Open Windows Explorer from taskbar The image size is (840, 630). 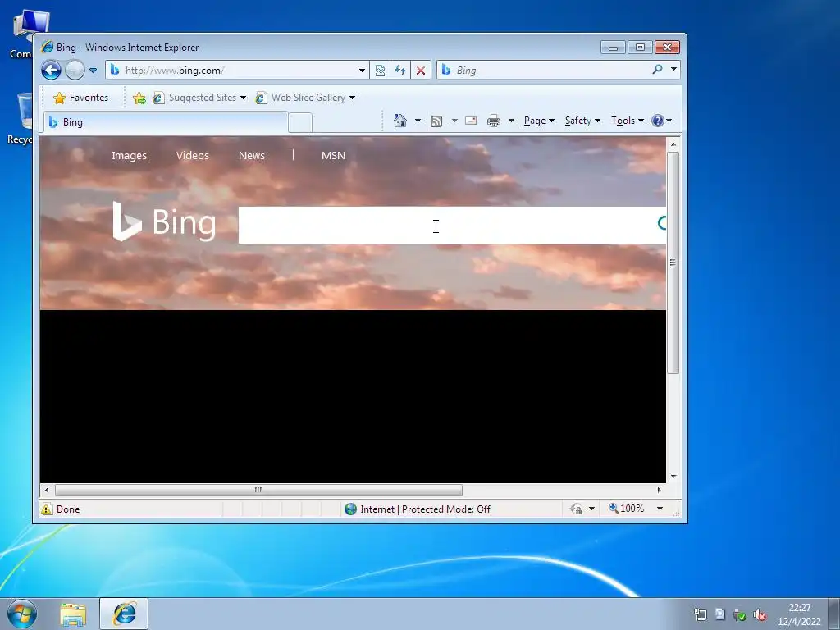point(73,614)
